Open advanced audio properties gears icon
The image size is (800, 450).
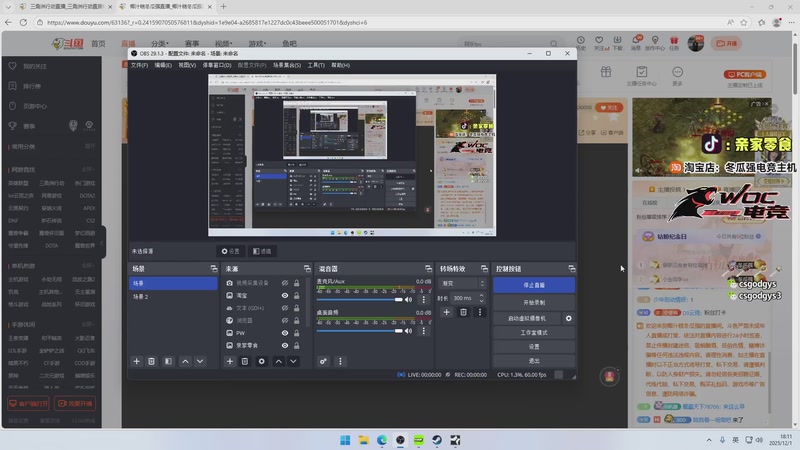[323, 361]
